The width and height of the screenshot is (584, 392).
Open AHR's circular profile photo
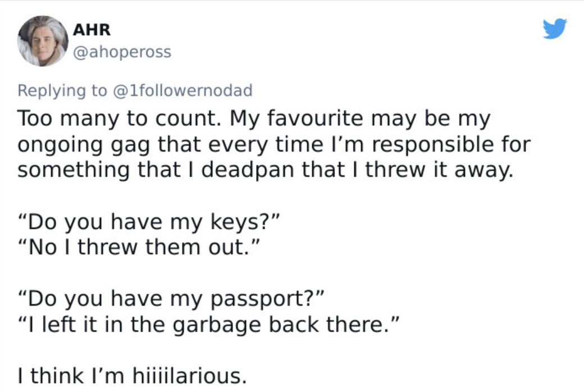[43, 41]
